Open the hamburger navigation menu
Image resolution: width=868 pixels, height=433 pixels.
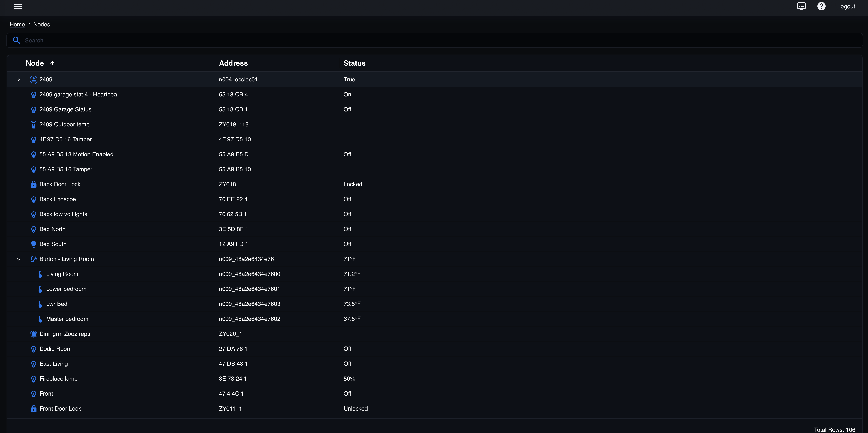click(x=18, y=6)
